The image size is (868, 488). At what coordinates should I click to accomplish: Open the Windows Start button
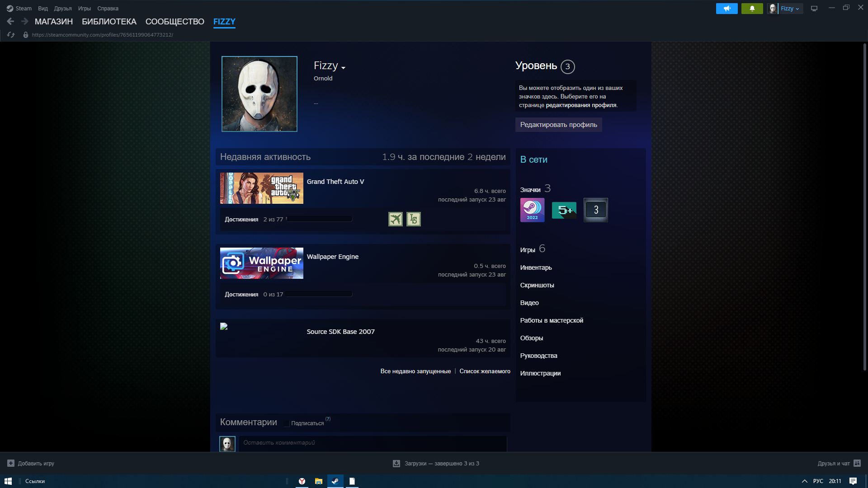tap(8, 481)
